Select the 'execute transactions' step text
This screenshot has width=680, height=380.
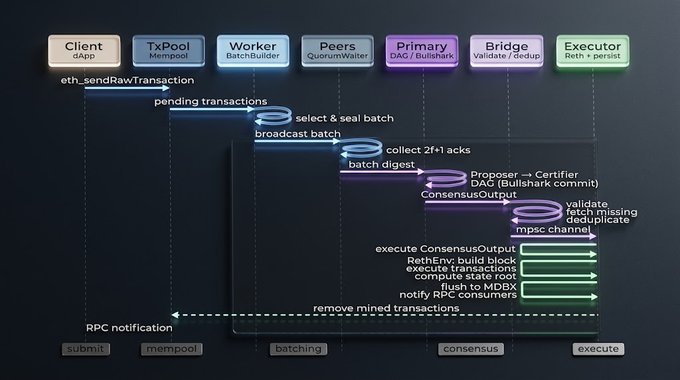pyautogui.click(x=461, y=269)
